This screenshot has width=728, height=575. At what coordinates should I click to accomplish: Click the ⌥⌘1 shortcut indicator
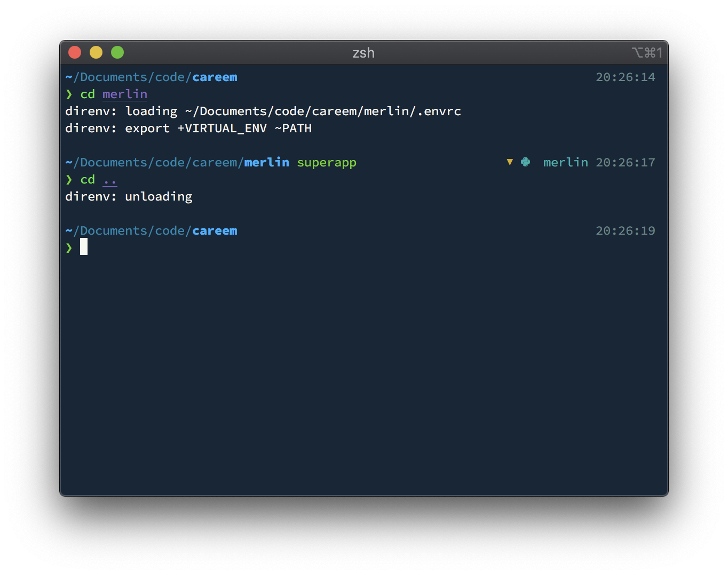pos(647,52)
